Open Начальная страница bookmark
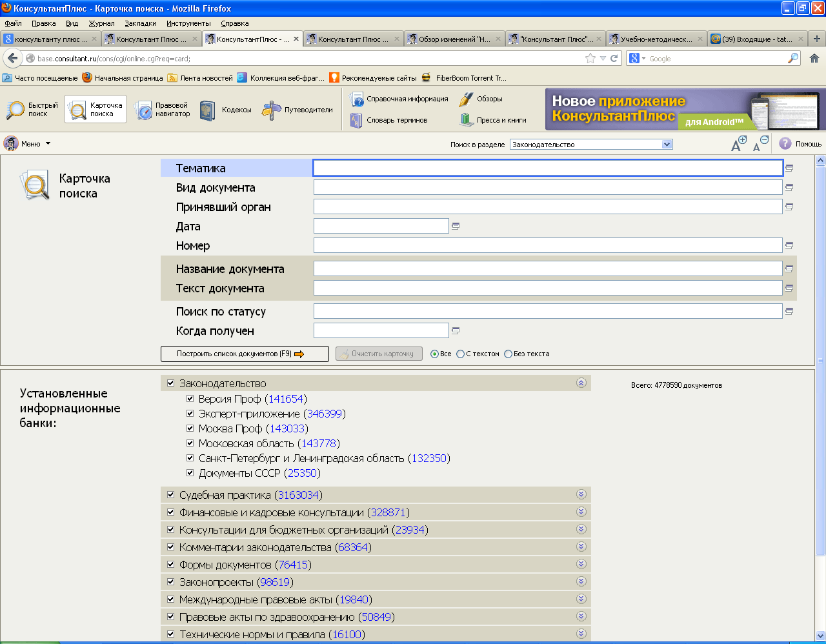 123,78
